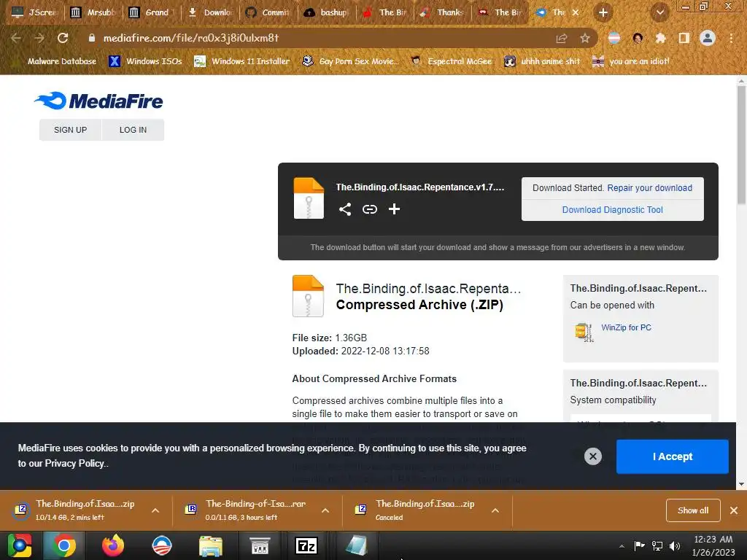Click the LOG IN button
Image resolution: width=747 pixels, height=560 pixels.
(133, 130)
